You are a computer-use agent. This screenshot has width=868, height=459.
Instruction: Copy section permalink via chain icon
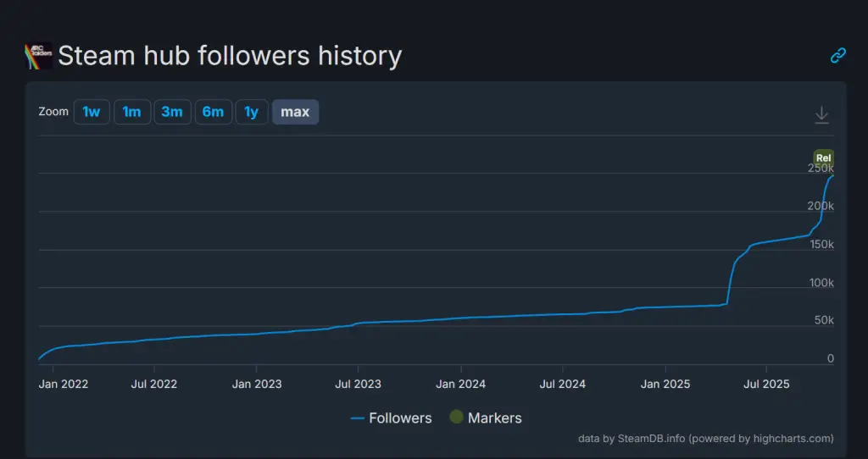(838, 56)
